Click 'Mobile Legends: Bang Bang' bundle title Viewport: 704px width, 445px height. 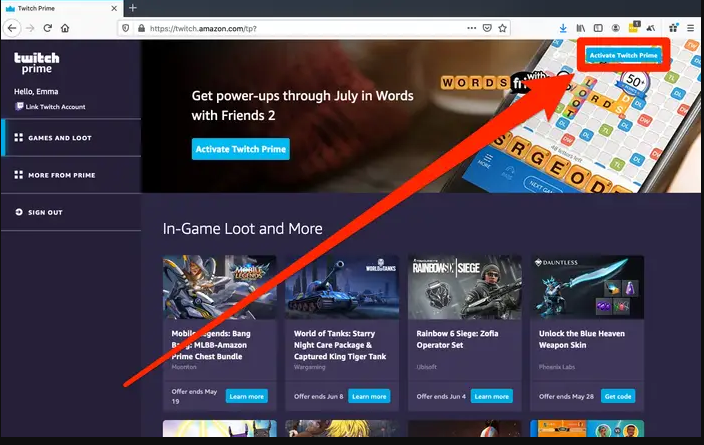(x=211, y=345)
